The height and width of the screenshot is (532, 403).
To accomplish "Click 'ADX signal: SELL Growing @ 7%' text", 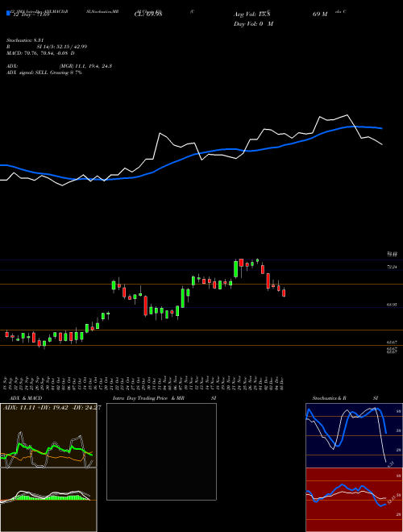I will point(44,73).
